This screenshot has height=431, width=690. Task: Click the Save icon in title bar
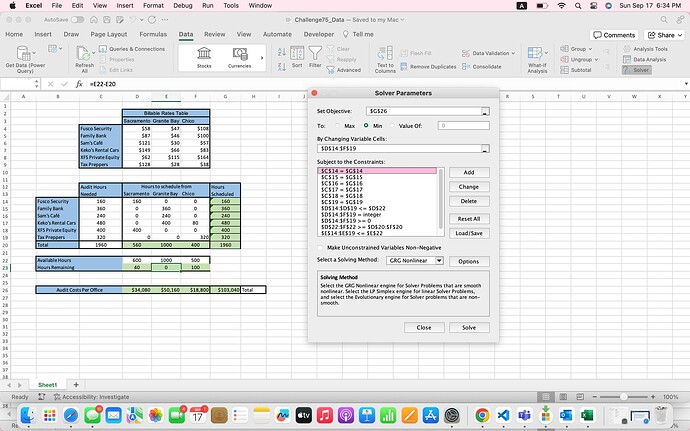(106, 20)
